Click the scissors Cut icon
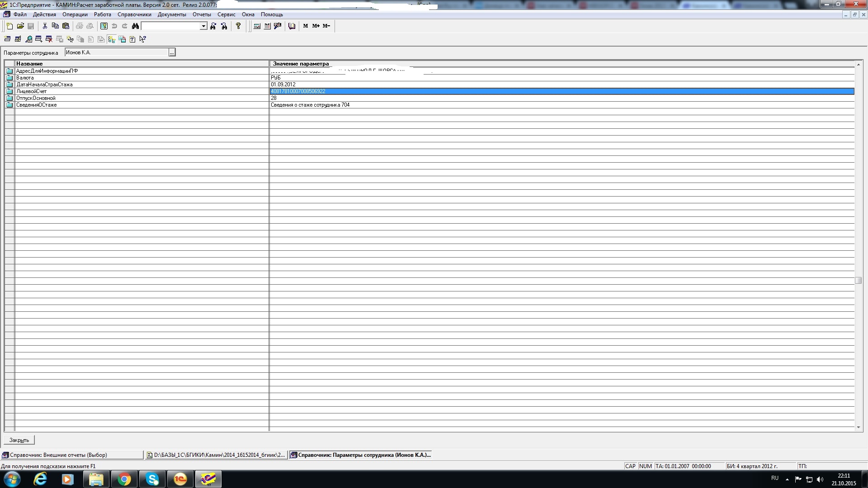This screenshot has height=488, width=868. [x=45, y=26]
